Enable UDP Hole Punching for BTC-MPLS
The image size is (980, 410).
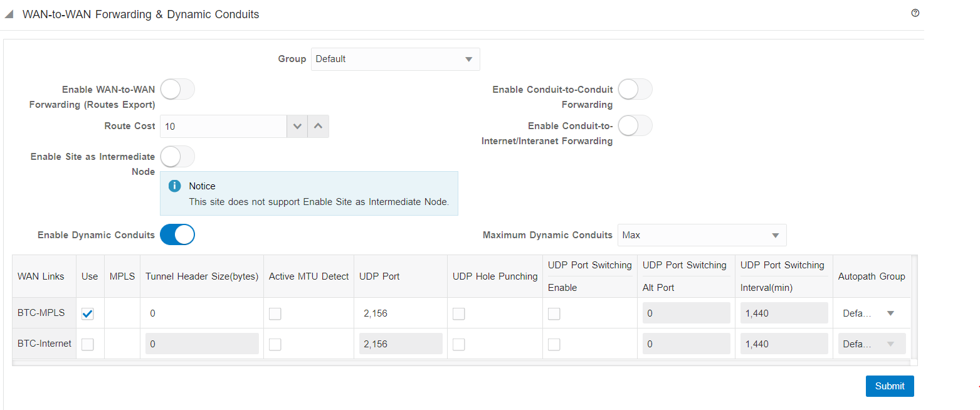click(459, 314)
